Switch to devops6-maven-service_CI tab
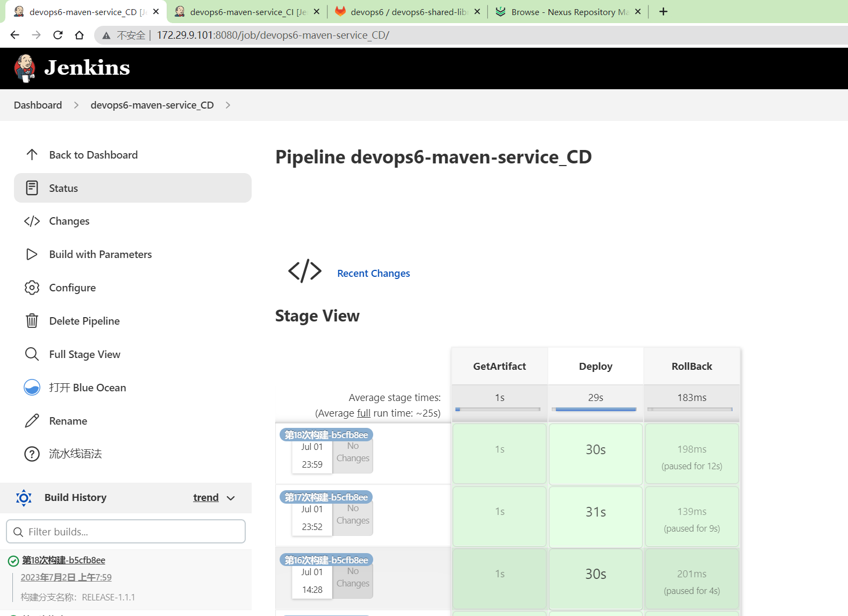848x616 pixels. [x=248, y=12]
